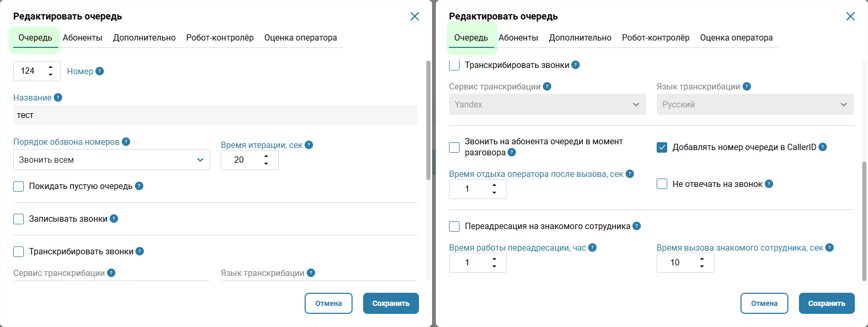868x327 pixels.
Task: Click Сохранить button in left dialog
Action: [391, 303]
